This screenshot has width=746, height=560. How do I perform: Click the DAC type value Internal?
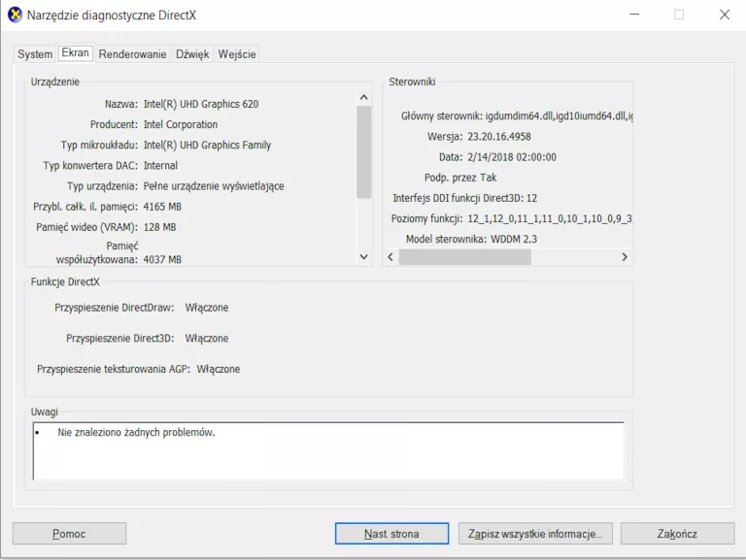tap(160, 165)
